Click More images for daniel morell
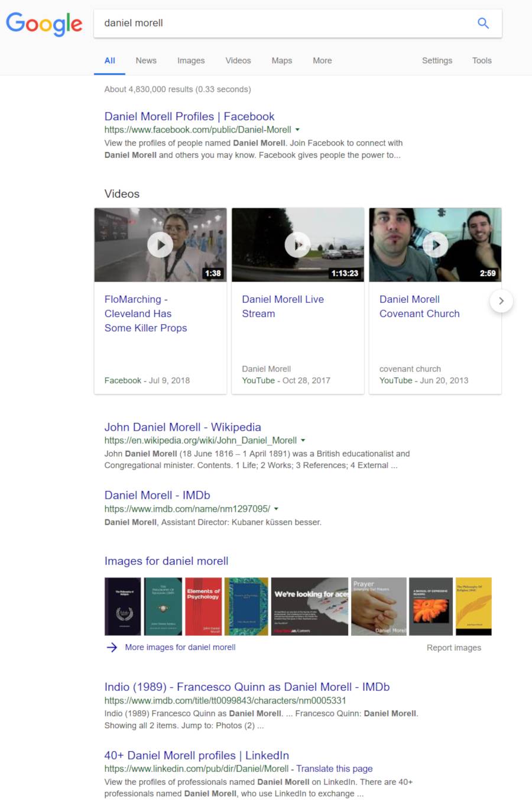Viewport: 532px width, 808px height. tap(180, 647)
